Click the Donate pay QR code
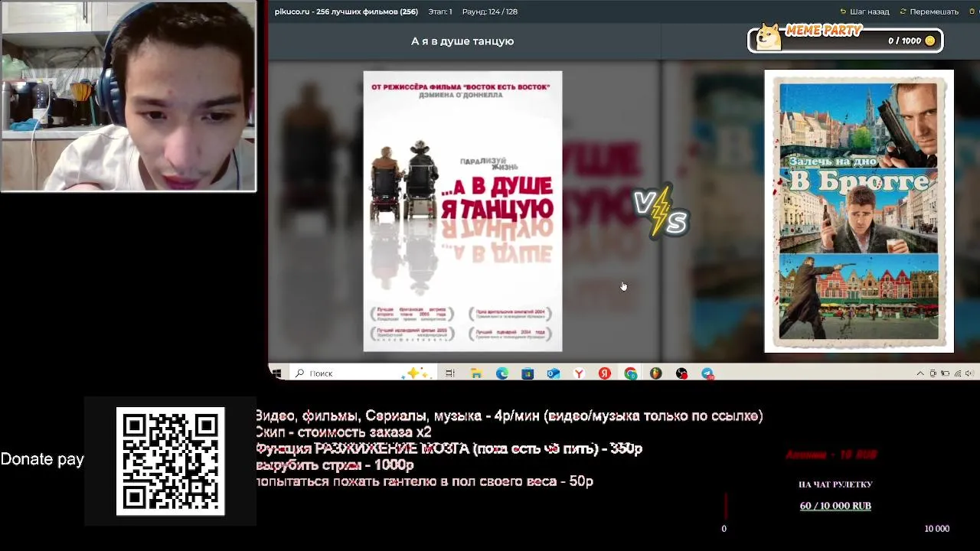The image size is (980, 551). point(170,461)
